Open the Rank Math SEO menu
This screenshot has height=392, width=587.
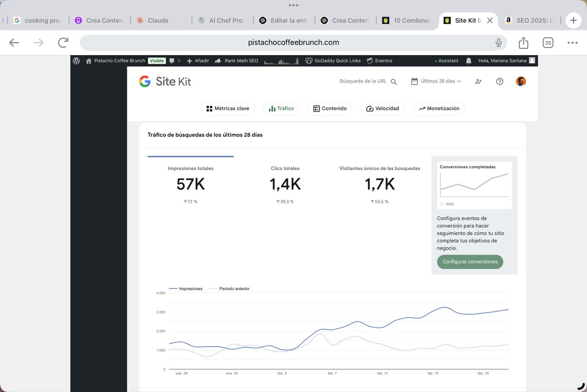coord(237,61)
